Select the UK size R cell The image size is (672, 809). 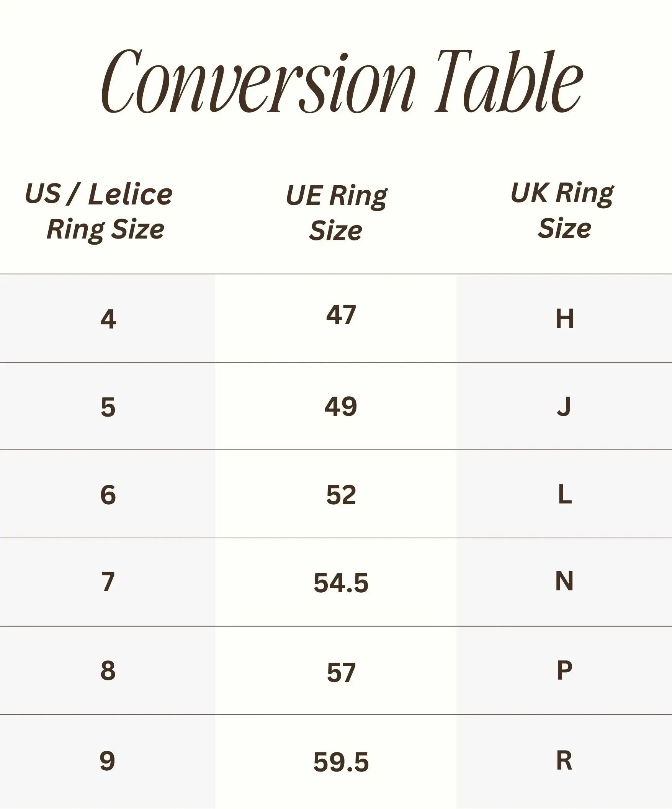(x=564, y=760)
